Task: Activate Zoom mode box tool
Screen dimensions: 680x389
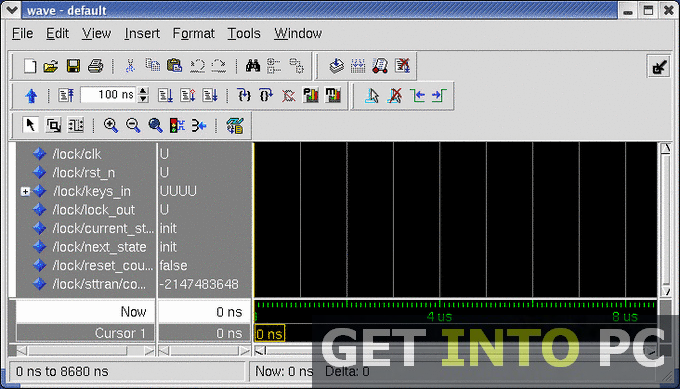Action: (53, 126)
